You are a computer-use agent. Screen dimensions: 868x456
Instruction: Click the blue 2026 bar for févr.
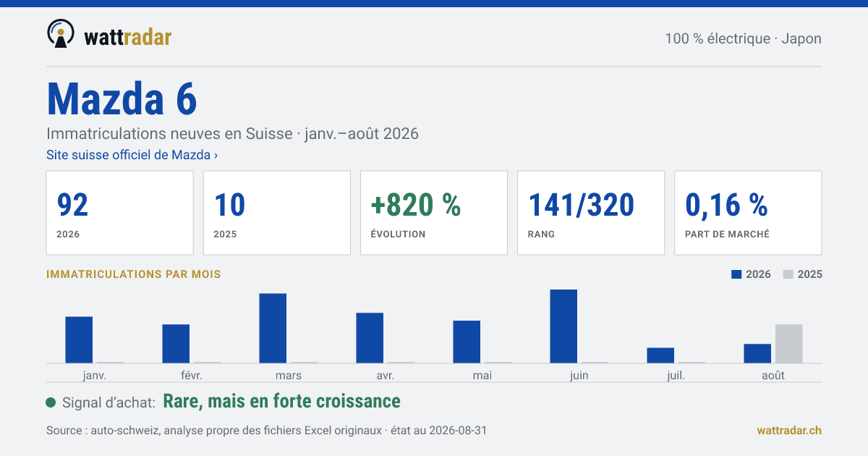tap(176, 344)
